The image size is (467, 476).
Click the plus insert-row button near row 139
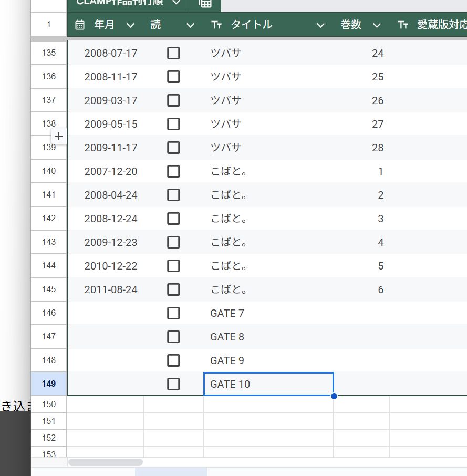(x=58, y=137)
